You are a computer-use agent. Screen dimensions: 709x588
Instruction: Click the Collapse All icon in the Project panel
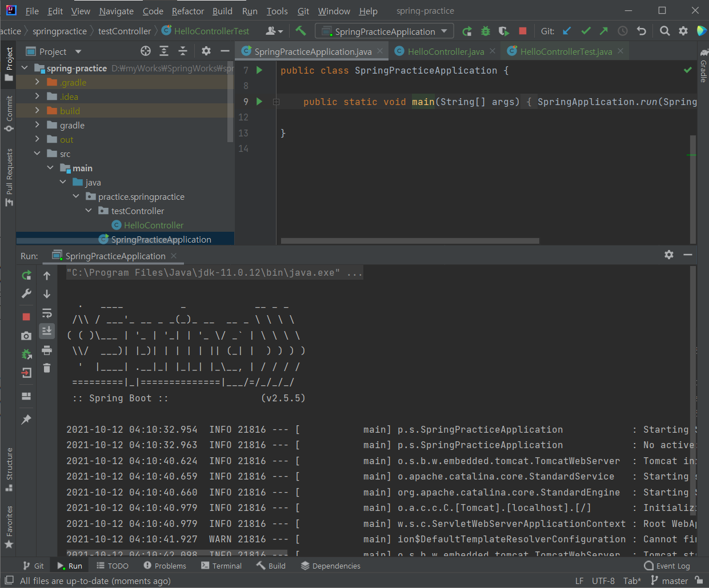pos(183,51)
